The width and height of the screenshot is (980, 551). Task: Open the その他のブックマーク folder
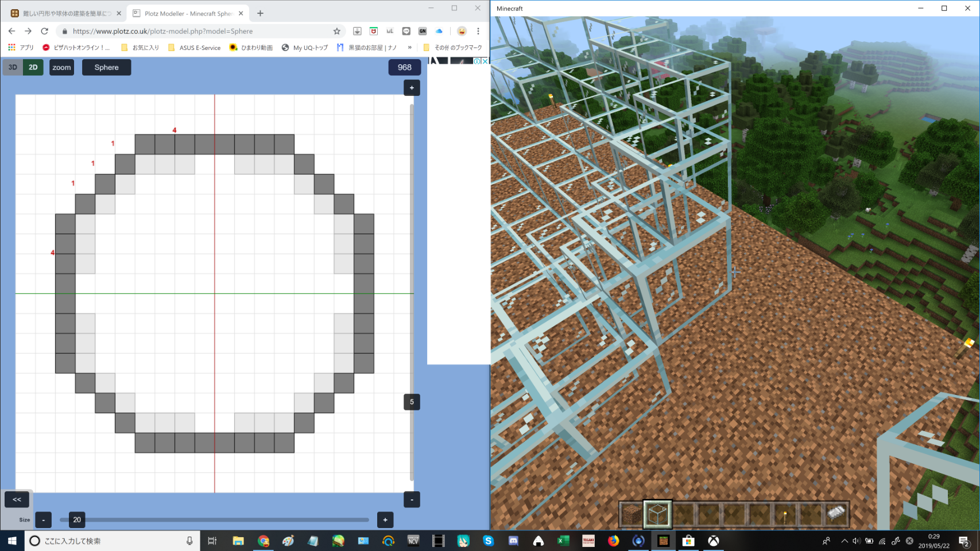coord(452,48)
